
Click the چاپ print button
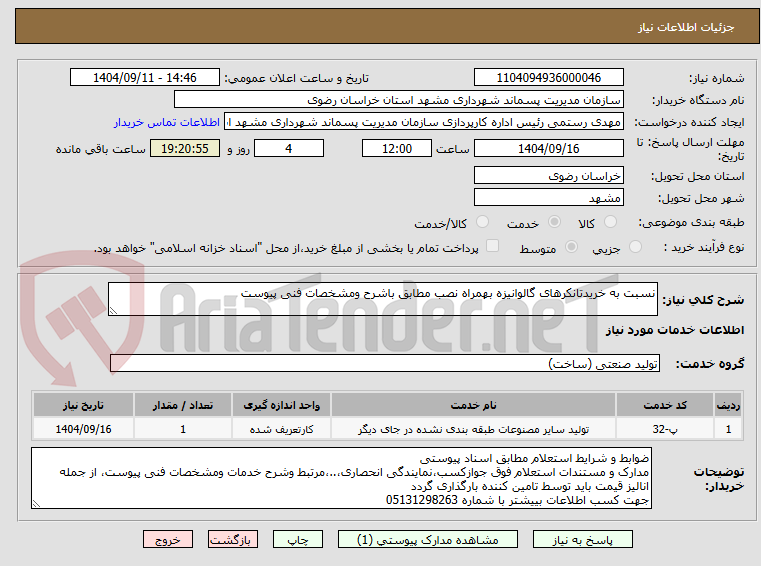point(298,540)
